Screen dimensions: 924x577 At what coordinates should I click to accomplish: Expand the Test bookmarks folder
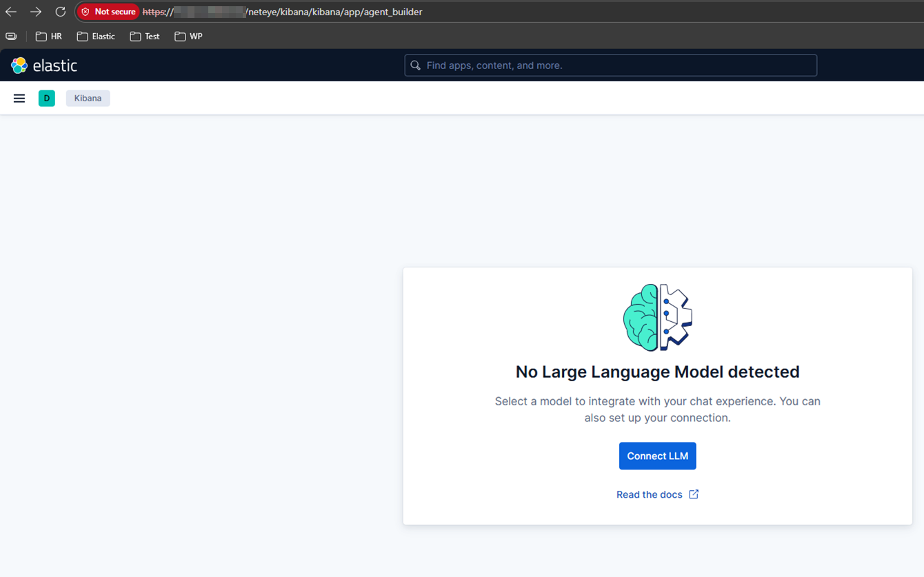click(145, 37)
